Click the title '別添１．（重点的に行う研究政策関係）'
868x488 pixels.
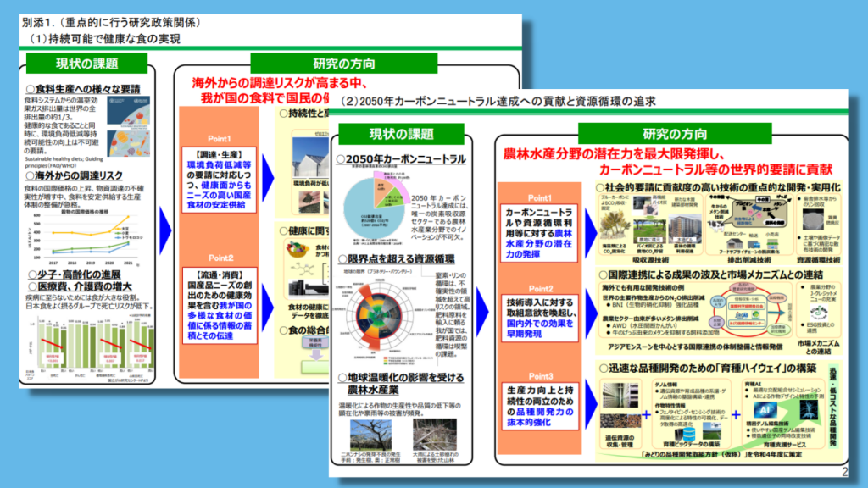111,23
